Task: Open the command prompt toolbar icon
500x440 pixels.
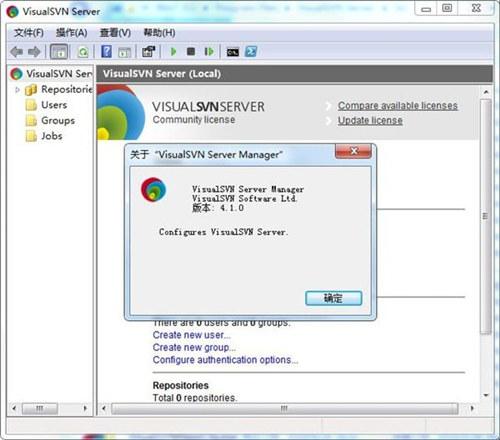Action: (x=233, y=52)
